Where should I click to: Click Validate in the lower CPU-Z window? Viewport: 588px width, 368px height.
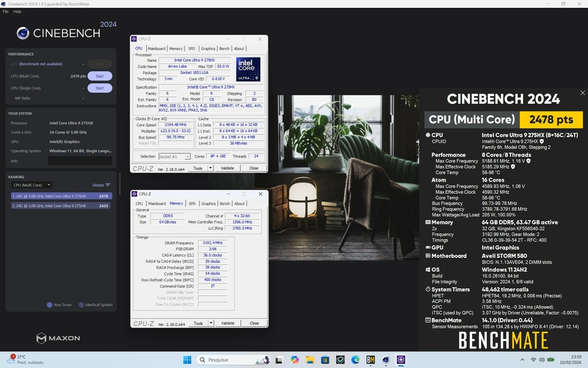point(228,323)
